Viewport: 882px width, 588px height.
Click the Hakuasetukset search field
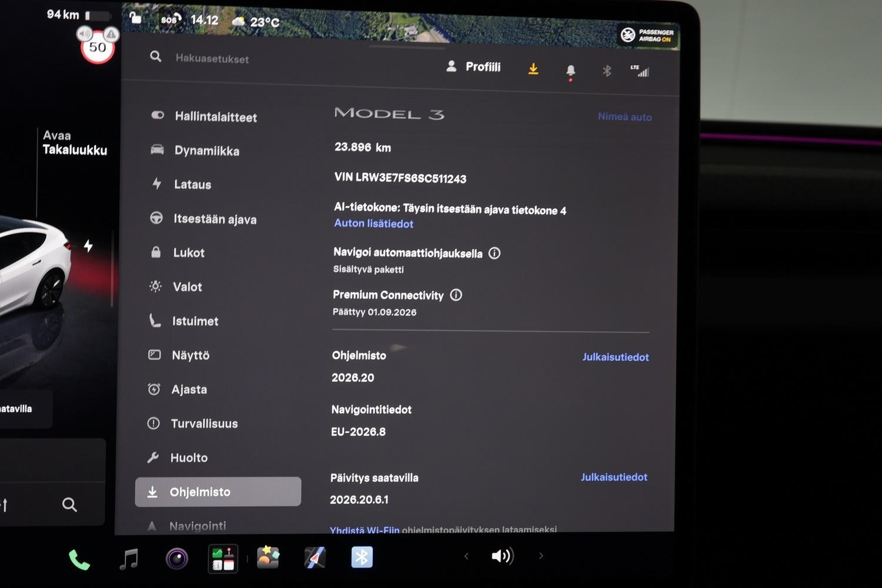point(212,58)
